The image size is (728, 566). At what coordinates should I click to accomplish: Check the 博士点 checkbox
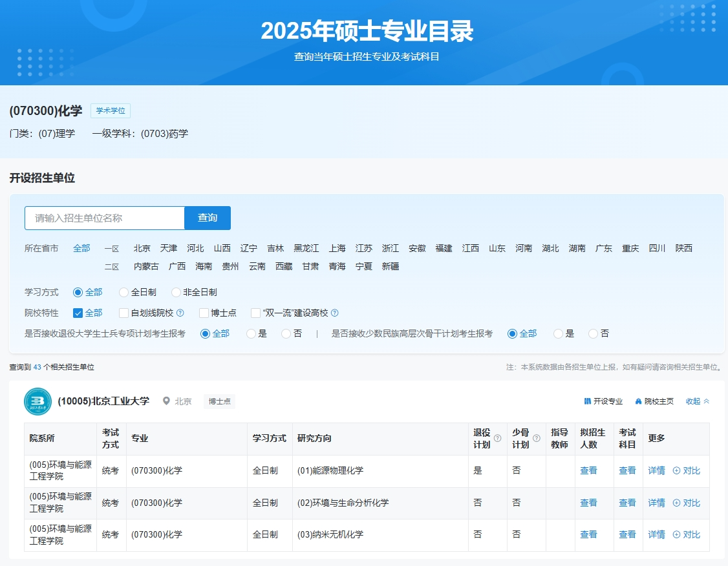[x=204, y=313]
